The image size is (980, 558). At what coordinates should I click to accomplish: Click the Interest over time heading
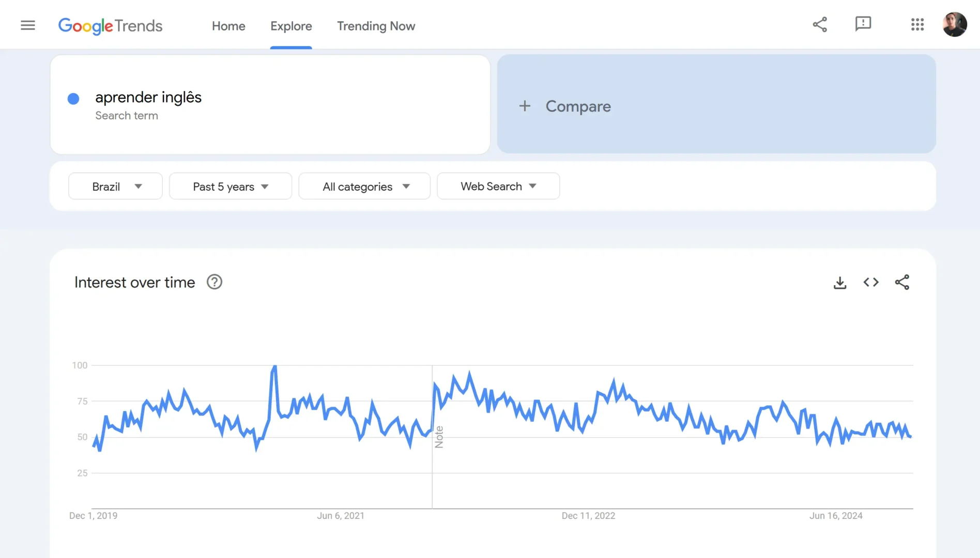[x=135, y=283]
